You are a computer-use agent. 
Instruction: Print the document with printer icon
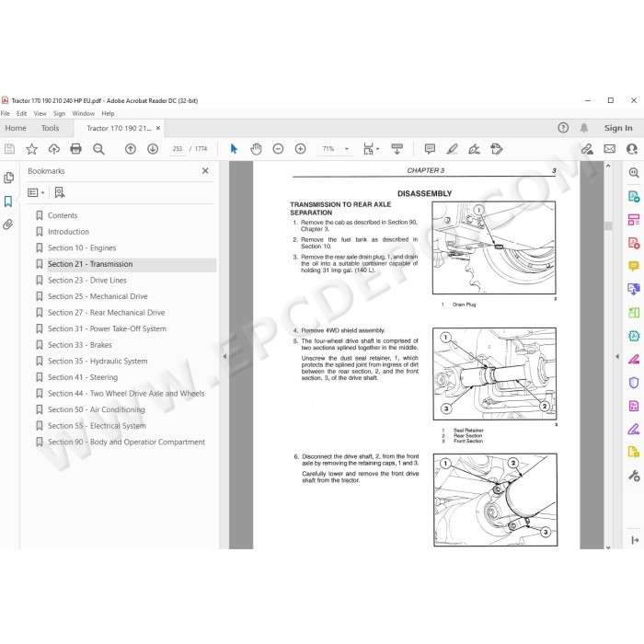(x=76, y=149)
